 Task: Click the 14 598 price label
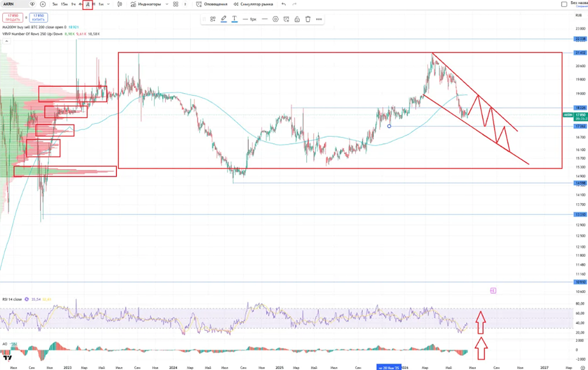[580, 183]
